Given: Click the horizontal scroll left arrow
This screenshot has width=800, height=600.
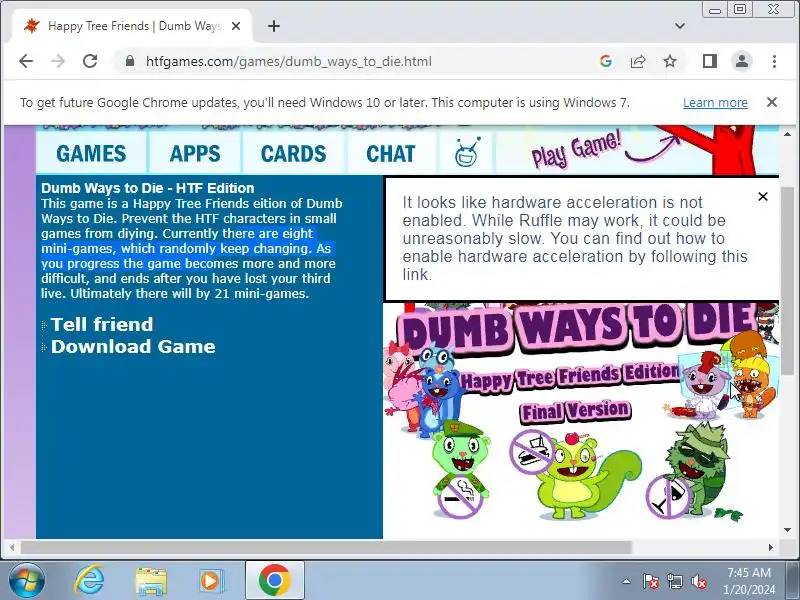Looking at the screenshot, I should coord(12,547).
